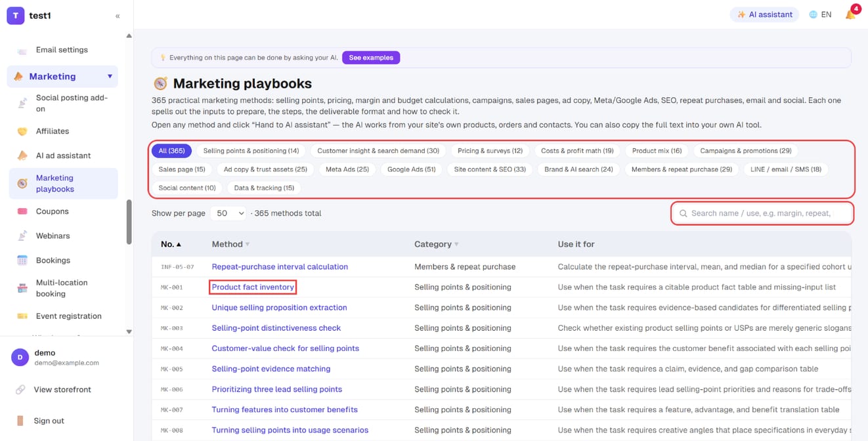This screenshot has width=868, height=441.
Task: Click the Event registration ticket icon
Action: [22, 316]
